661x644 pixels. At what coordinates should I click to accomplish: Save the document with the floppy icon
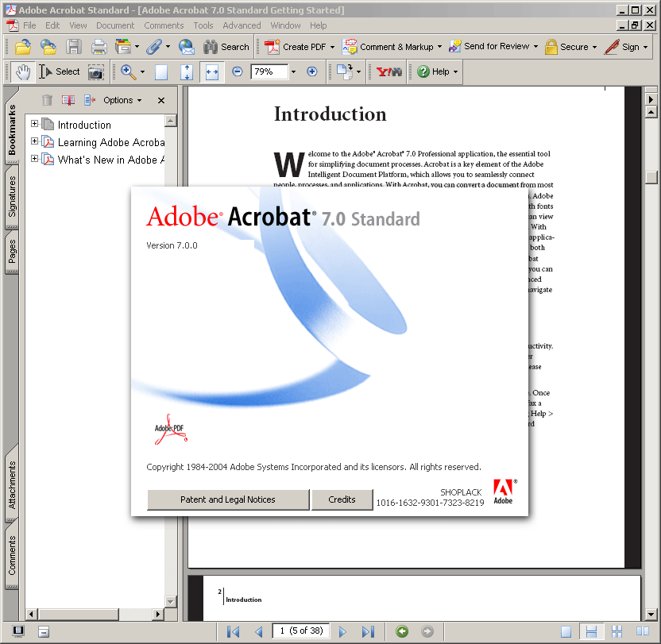[x=74, y=47]
